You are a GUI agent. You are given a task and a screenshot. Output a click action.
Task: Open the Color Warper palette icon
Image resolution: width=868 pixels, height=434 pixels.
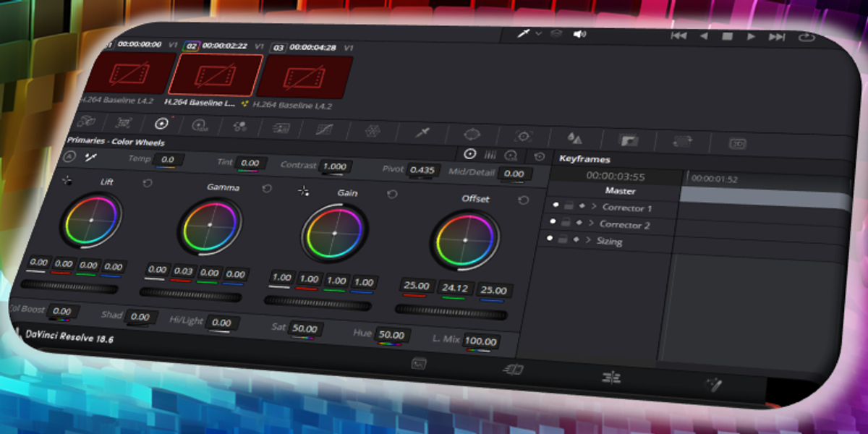click(x=371, y=132)
